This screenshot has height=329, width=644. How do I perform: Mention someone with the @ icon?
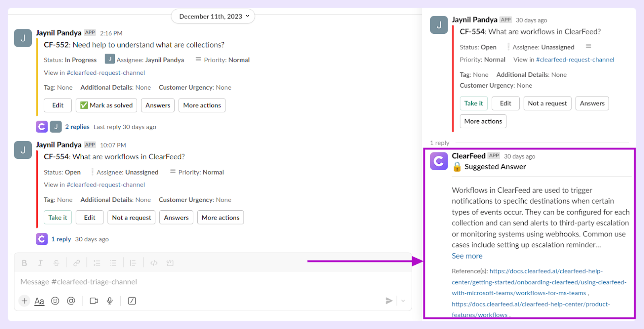point(71,301)
